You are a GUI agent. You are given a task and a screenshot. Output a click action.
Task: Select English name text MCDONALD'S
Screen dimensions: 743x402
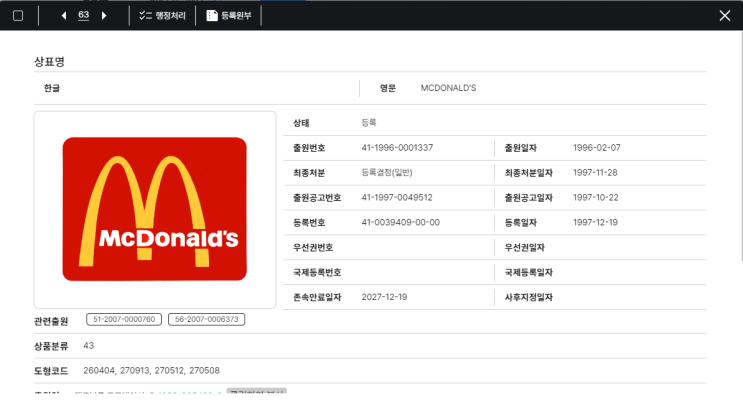tap(448, 88)
